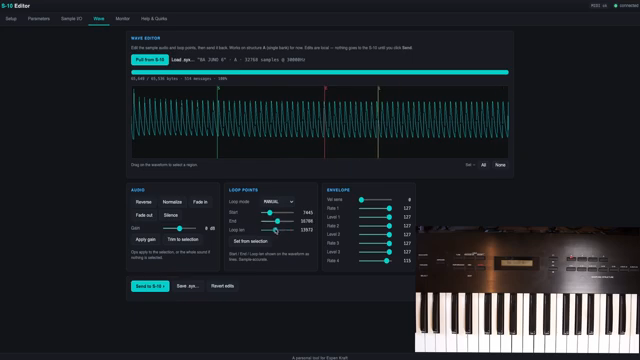Load a .syx file

point(183,60)
